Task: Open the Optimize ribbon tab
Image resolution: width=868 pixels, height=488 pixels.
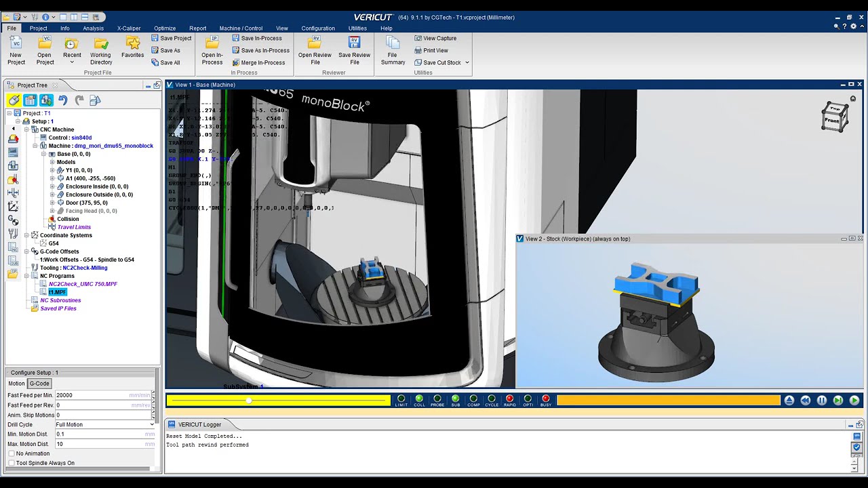Action: tap(165, 28)
